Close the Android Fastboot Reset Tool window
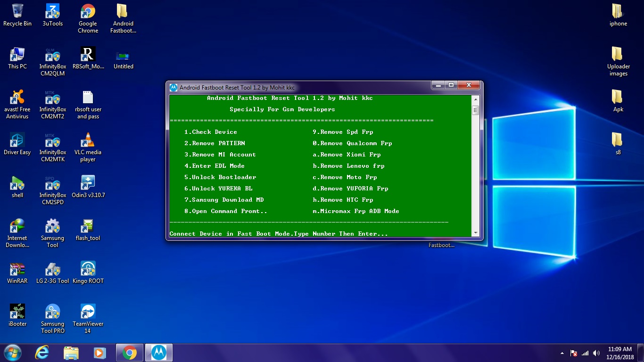This screenshot has width=644, height=362. click(469, 85)
